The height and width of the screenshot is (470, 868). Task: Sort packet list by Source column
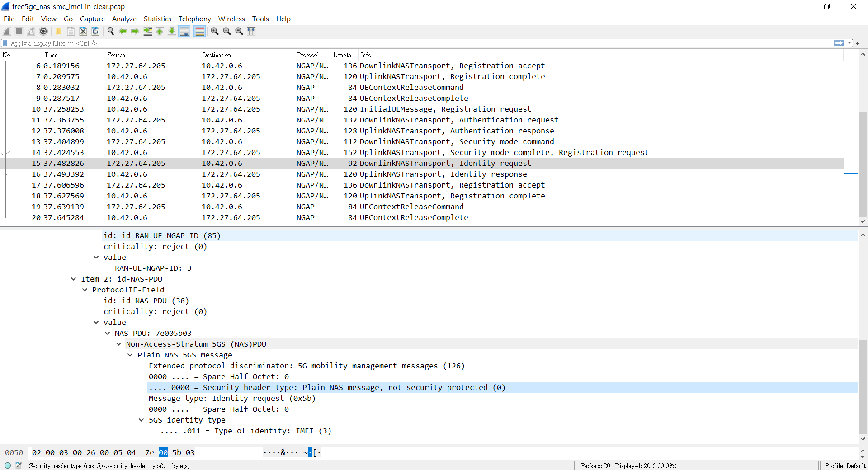(151, 55)
